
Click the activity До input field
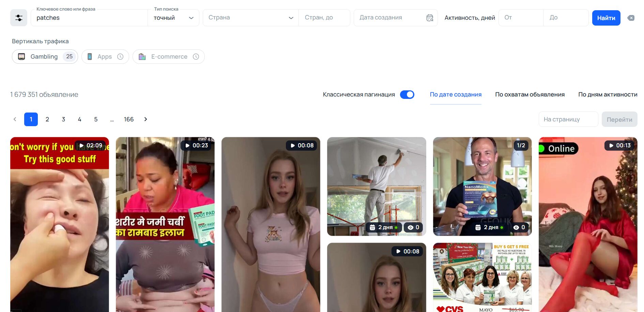click(x=566, y=18)
